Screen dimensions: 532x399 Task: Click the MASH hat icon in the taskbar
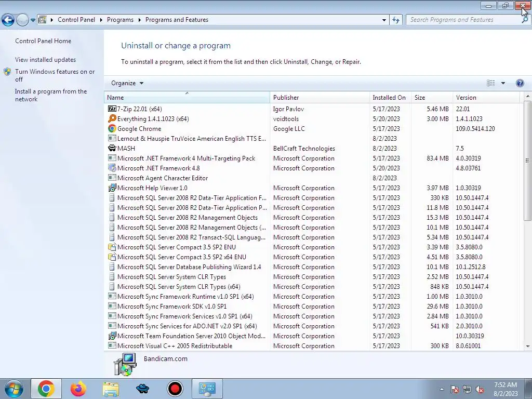[143, 389]
